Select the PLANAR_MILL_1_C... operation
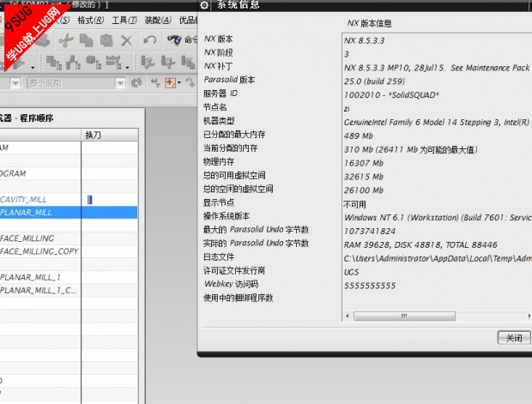The image size is (532, 404). coord(38,291)
